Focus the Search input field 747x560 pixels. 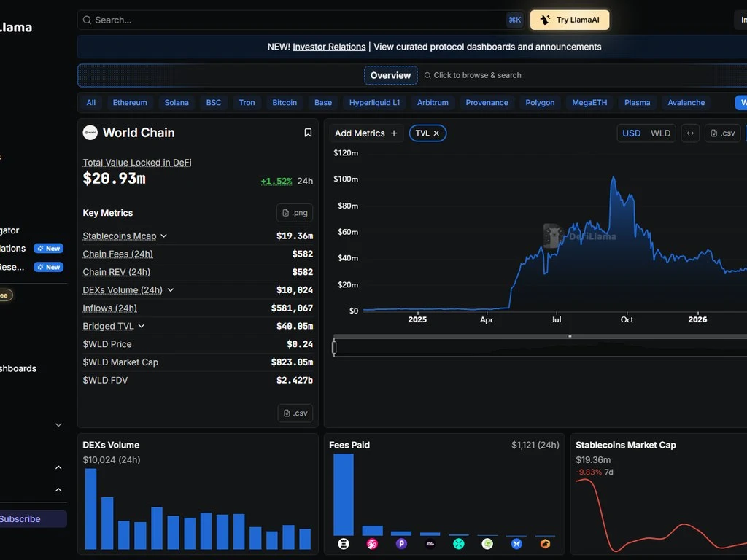point(300,20)
